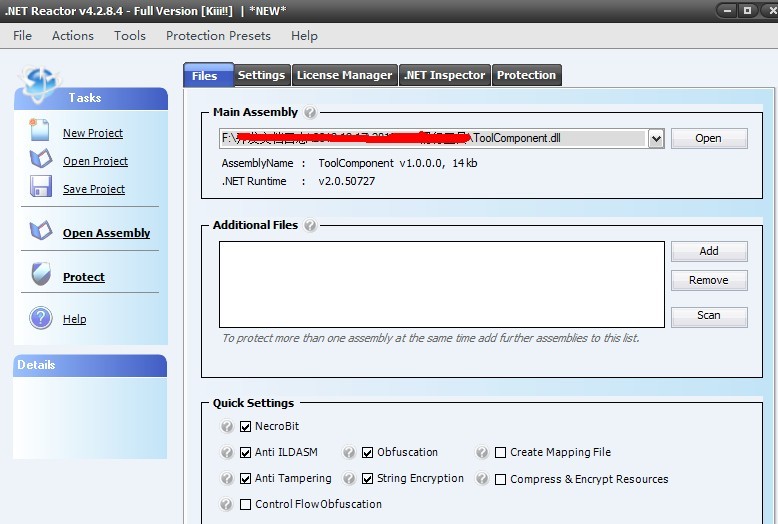Click the Open Project link
This screenshot has height=524, width=778.
click(x=95, y=161)
